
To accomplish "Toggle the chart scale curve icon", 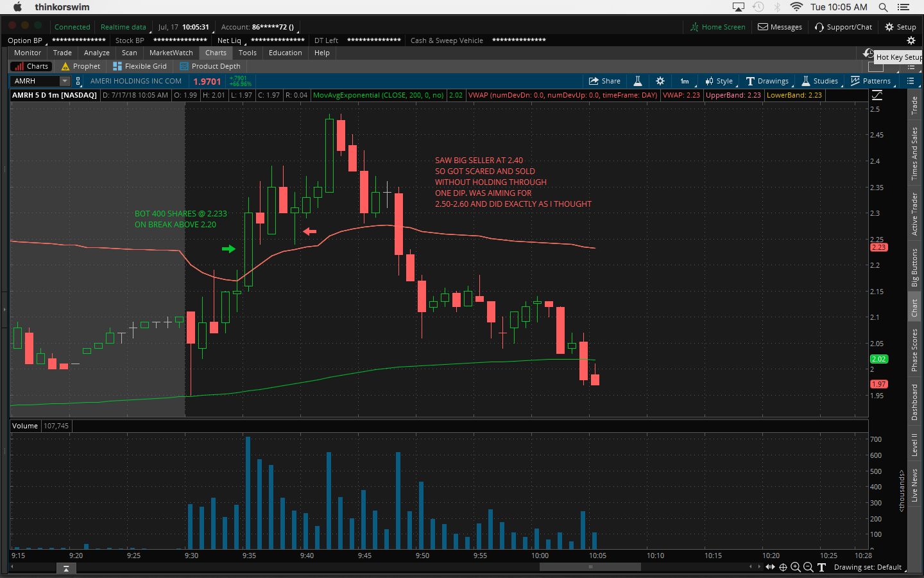I will [877, 95].
